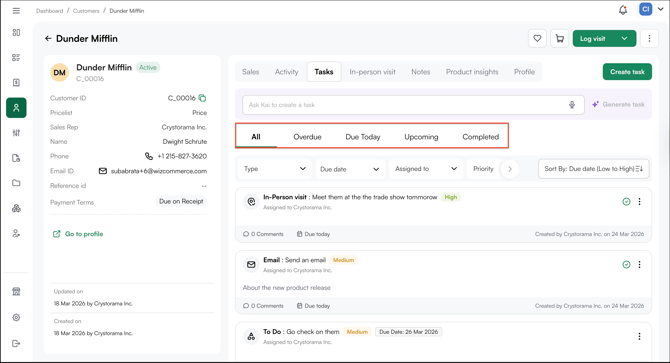The width and height of the screenshot is (670, 363).
Task: Open the dashboard grid icon in sidebar
Action: (x=16, y=32)
